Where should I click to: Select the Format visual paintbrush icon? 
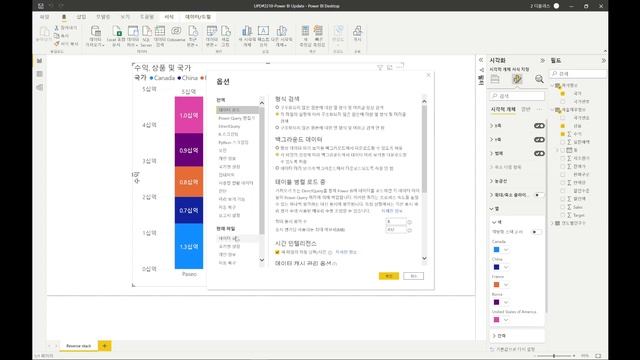[517, 79]
